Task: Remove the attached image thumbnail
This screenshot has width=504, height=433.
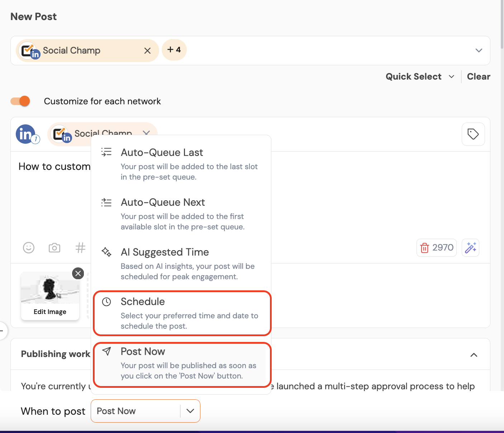Action: tap(78, 273)
